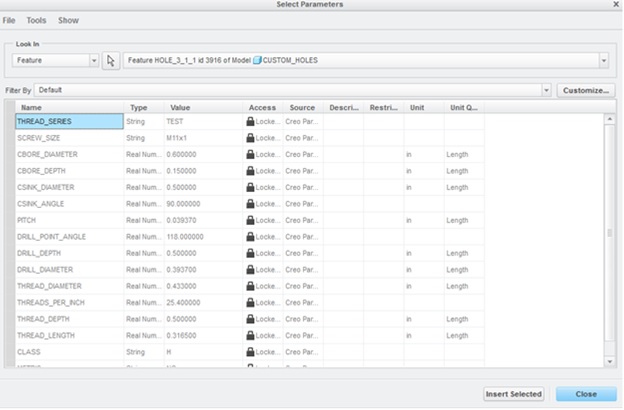This screenshot has width=624, height=410.
Task: Click lock icon in THREAD_DEPTH row
Action: click(250, 319)
